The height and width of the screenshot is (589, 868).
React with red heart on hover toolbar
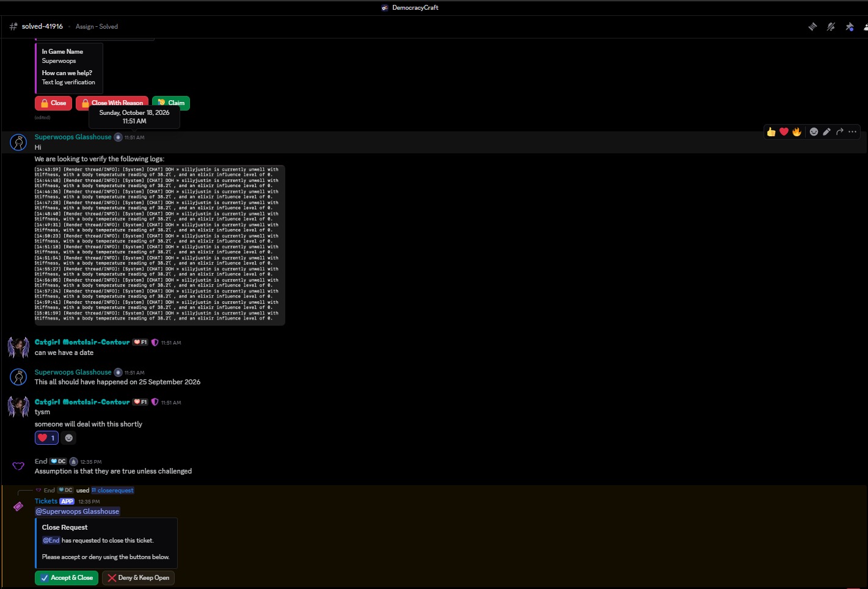coord(784,131)
